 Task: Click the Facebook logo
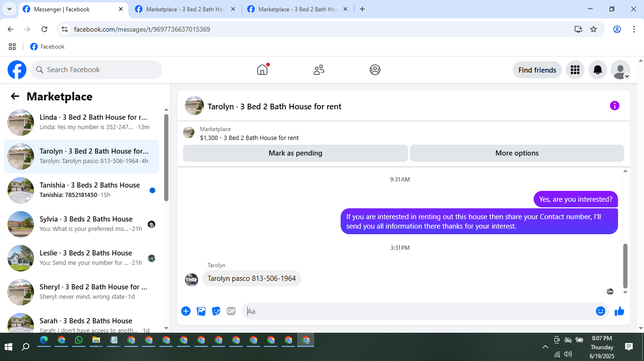coord(17,70)
